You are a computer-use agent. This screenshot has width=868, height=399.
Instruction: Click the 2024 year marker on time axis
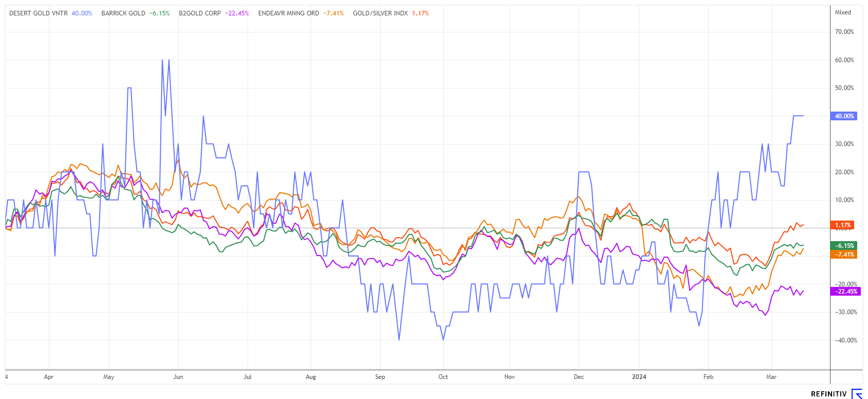pyautogui.click(x=639, y=377)
